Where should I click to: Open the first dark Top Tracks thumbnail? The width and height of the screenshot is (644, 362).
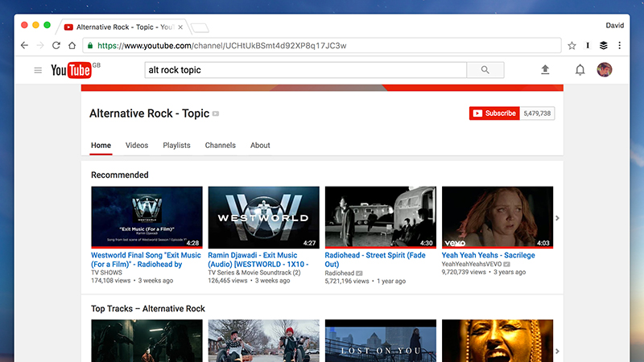point(147,340)
